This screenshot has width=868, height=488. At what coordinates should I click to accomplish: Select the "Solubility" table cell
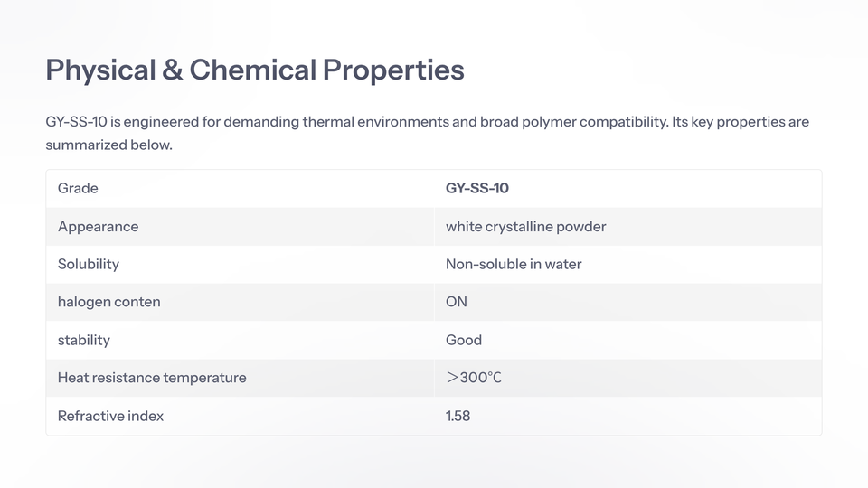[89, 264]
